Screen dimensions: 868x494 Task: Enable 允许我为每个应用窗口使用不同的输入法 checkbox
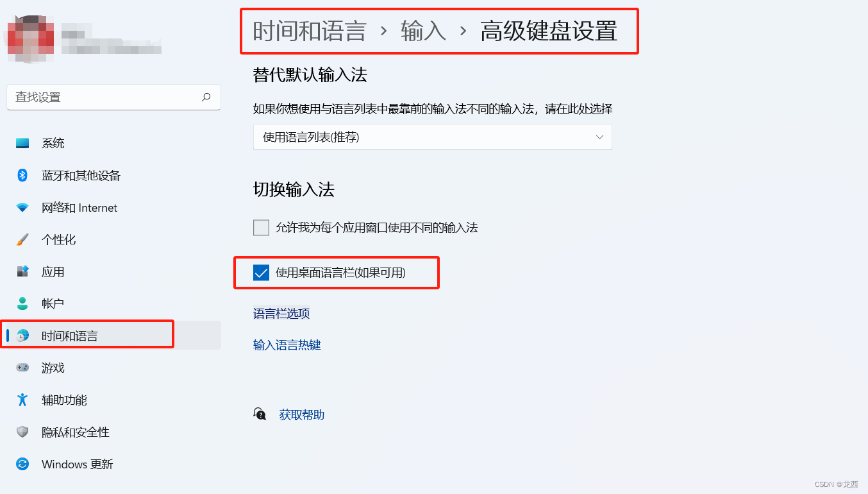click(x=261, y=228)
